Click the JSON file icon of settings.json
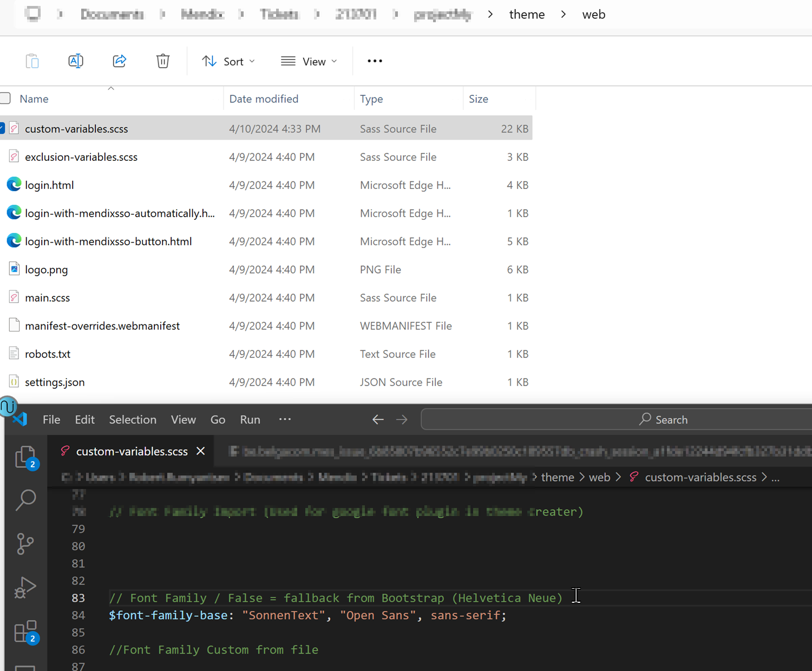Image resolution: width=812 pixels, height=671 pixels. pyautogui.click(x=14, y=382)
